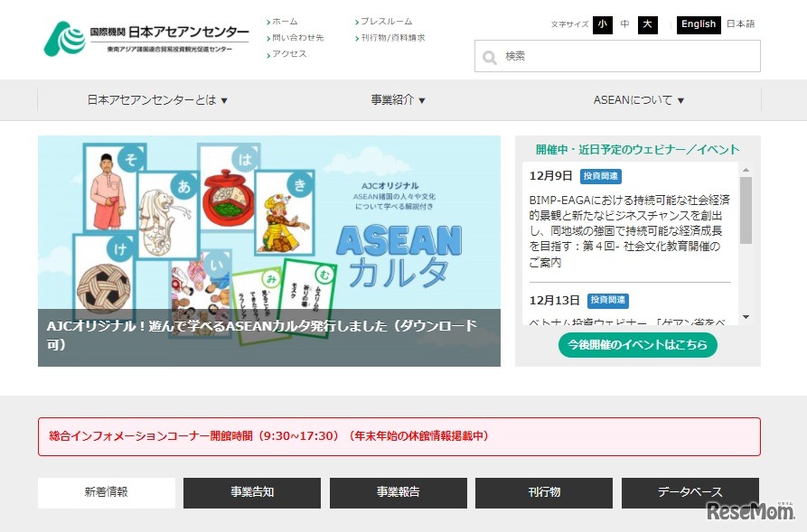The height and width of the screenshot is (532, 807).
Task: Click the ASEAN-Japan Centre logo
Action: [x=146, y=38]
